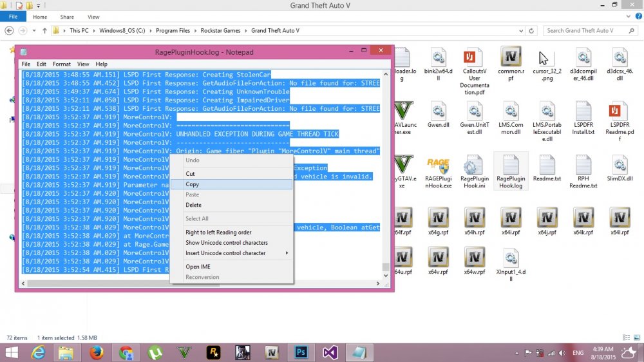Go up one folder level

tap(44, 31)
